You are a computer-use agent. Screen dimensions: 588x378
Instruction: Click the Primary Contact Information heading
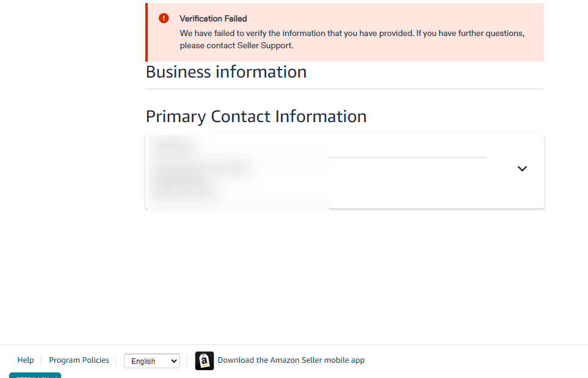(x=256, y=117)
